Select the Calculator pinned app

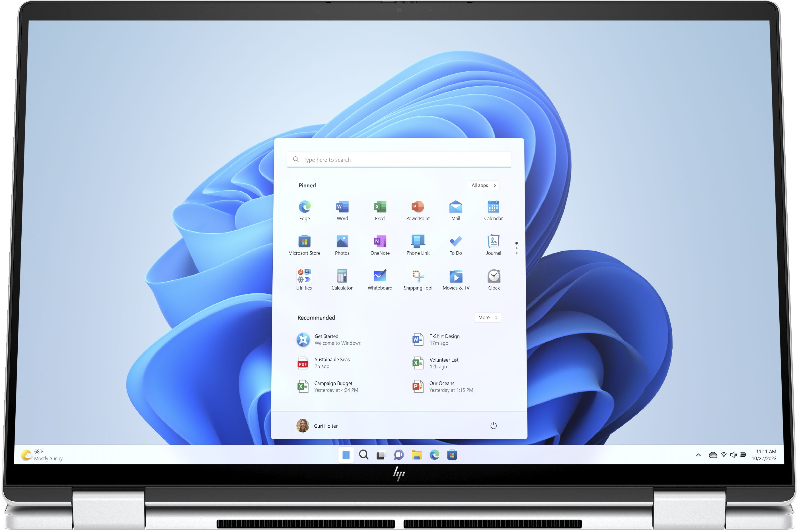[x=342, y=276]
